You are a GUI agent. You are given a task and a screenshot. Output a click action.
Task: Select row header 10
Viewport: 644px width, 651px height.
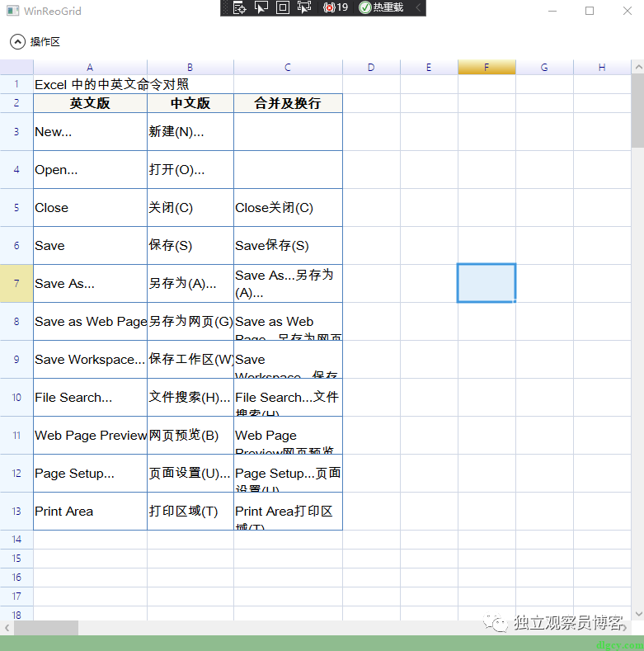[x=16, y=398]
